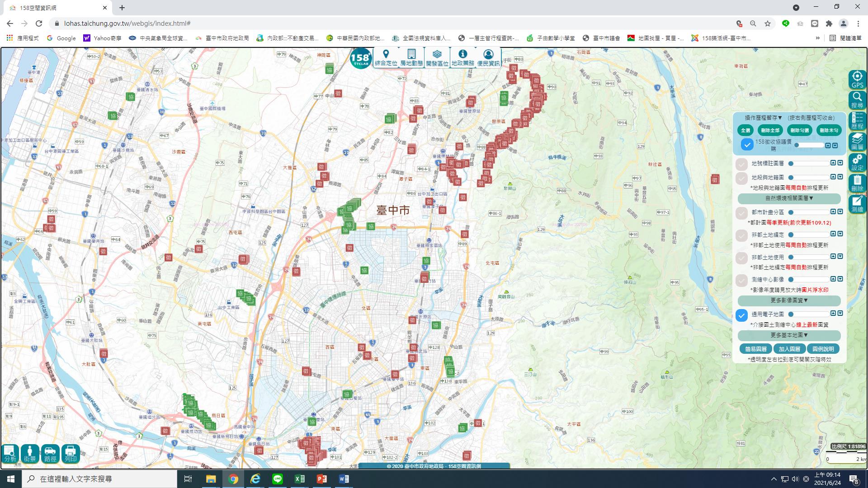Click the 列印 print icon
This screenshot has height=488, width=868.
point(71,453)
